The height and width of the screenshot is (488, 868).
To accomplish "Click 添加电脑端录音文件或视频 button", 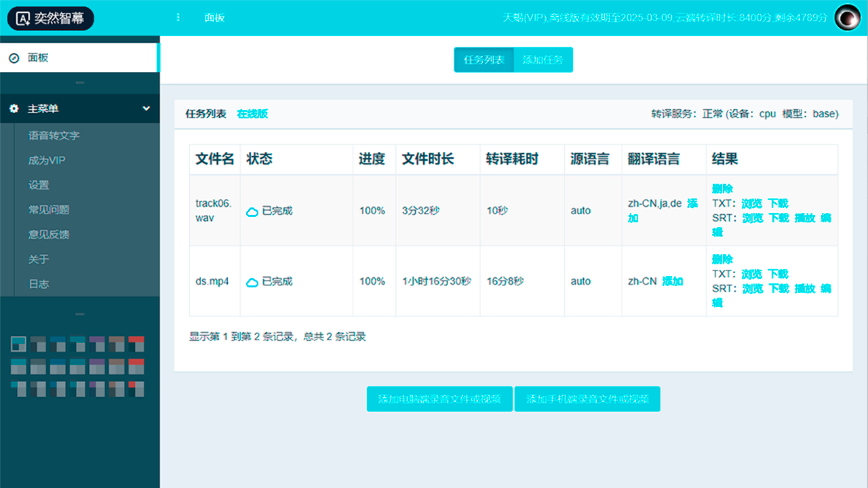I will coord(439,399).
